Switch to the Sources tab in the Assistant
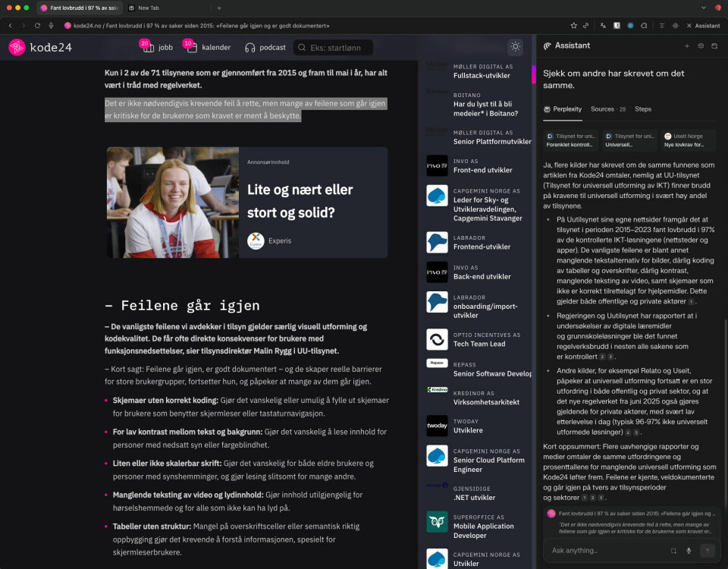 607,109
